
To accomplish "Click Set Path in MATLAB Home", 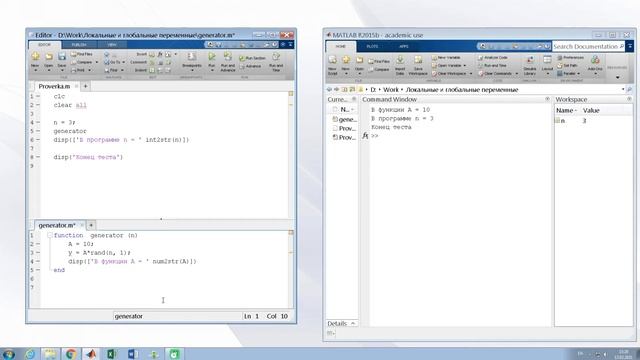I will tap(567, 65).
